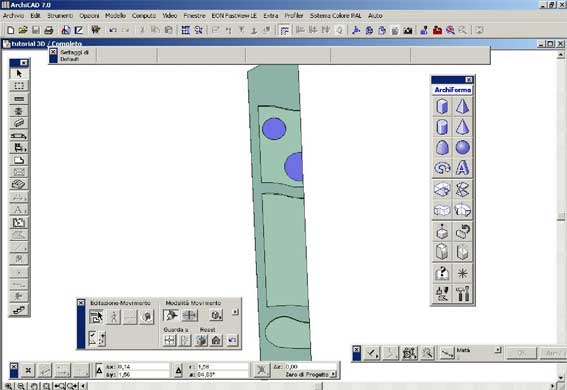The height and width of the screenshot is (390, 567).
Task: Pick the cone shape in ArchiForma palette
Action: click(462, 127)
